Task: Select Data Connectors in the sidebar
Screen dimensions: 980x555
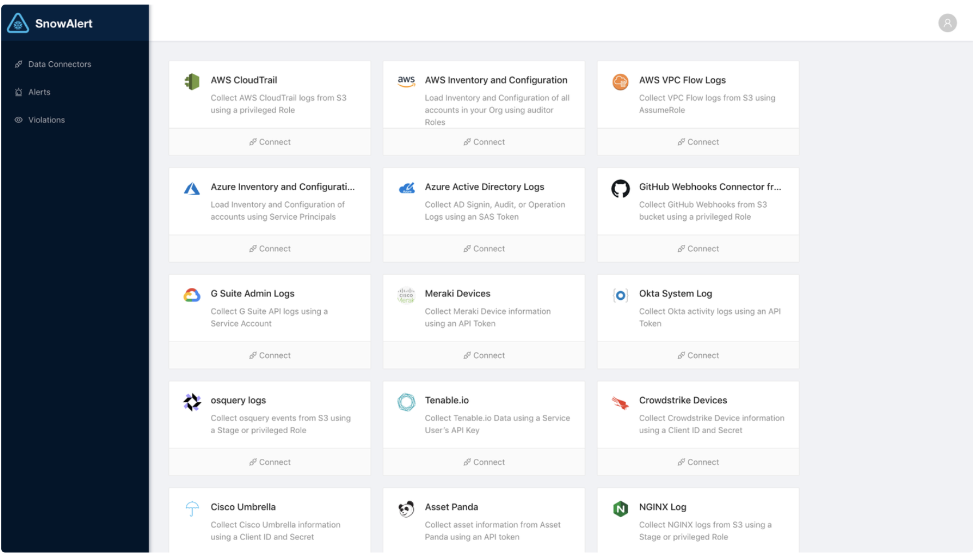Action: [59, 64]
